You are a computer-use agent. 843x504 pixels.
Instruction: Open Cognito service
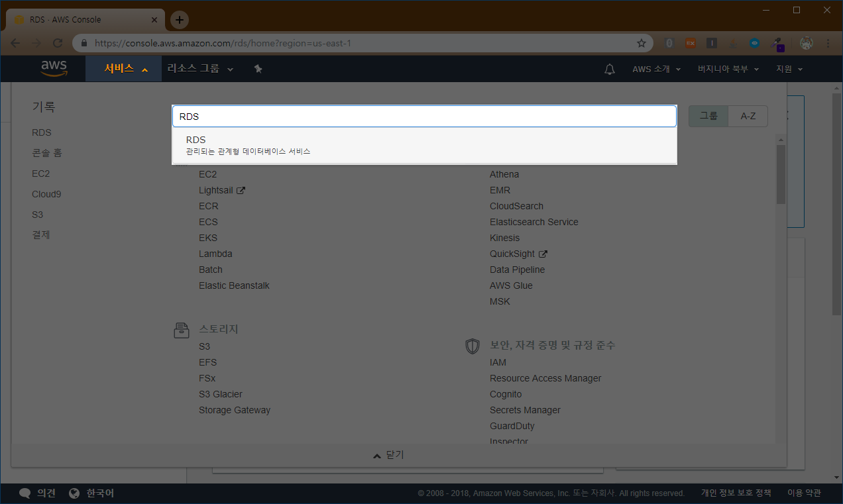click(506, 394)
